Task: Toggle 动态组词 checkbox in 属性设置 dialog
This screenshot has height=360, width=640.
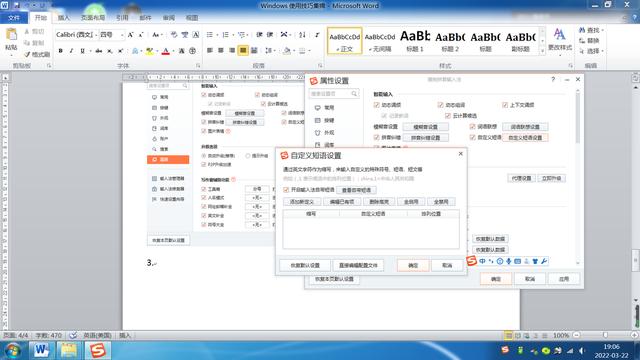Action: coord(440,105)
